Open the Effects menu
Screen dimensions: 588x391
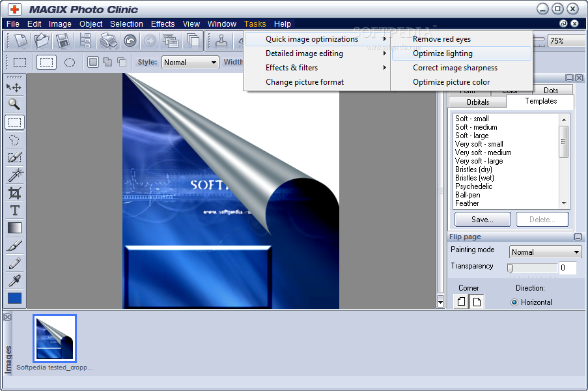click(163, 24)
